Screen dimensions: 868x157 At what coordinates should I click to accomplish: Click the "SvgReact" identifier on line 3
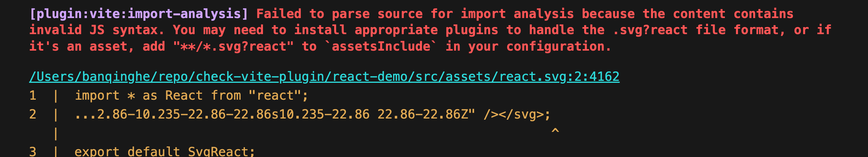coord(218,152)
